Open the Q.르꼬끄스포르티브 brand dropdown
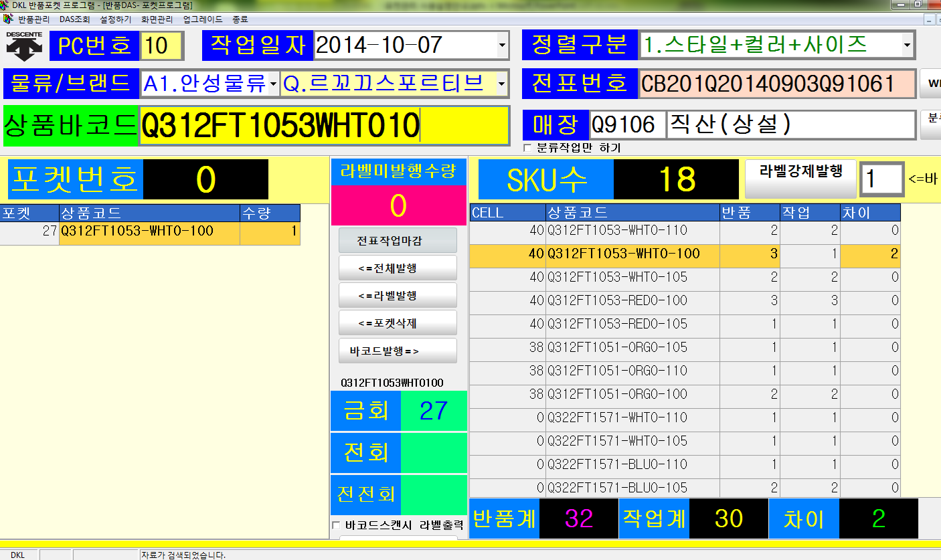This screenshot has width=941, height=560. (x=502, y=84)
